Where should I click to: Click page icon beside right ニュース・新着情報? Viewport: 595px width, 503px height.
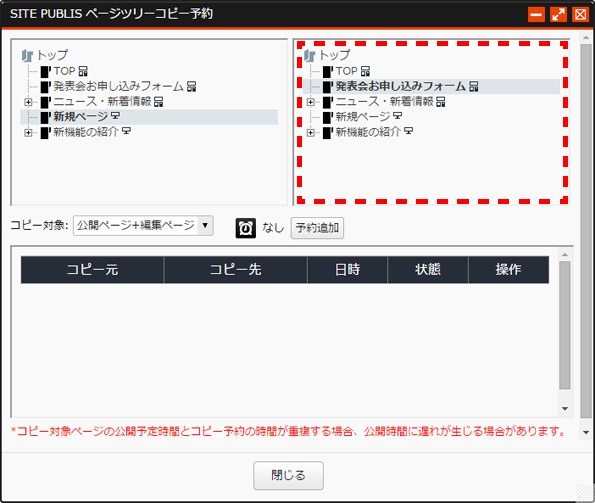[x=328, y=102]
